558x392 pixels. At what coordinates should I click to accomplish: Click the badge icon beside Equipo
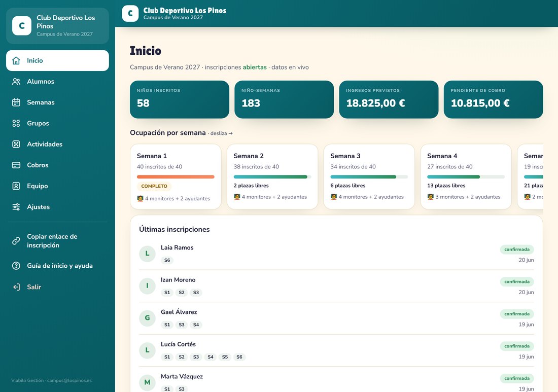16,186
